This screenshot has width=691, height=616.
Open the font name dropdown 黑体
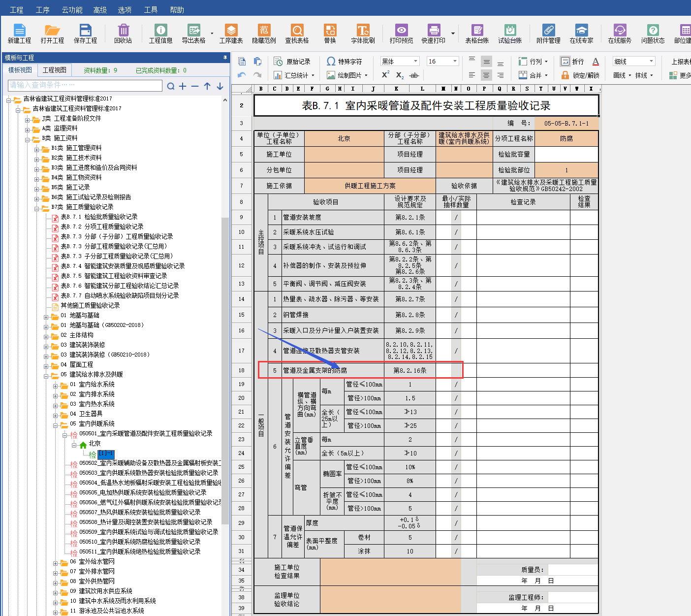(x=400, y=61)
